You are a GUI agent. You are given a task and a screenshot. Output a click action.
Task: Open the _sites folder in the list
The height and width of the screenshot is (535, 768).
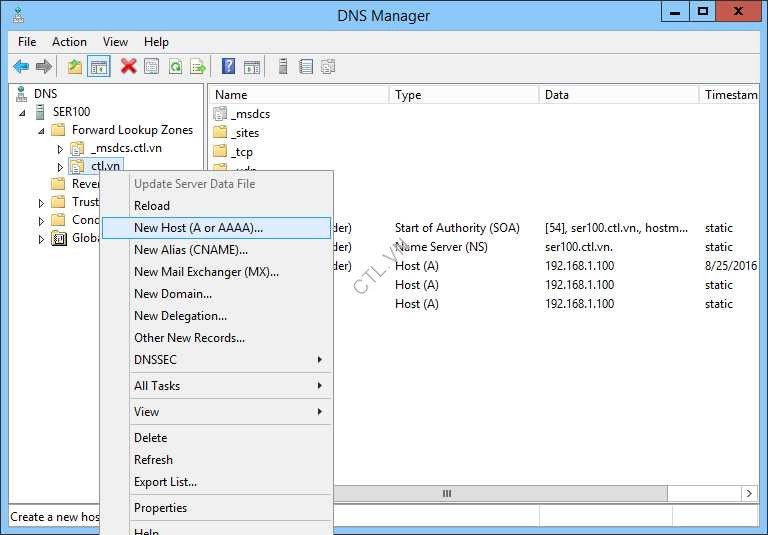click(245, 133)
